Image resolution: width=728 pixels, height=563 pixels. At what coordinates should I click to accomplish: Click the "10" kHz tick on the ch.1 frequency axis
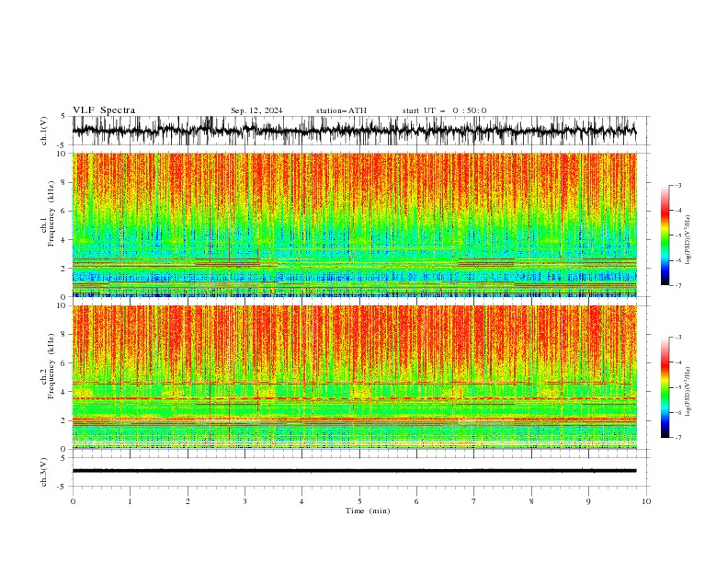[62, 154]
